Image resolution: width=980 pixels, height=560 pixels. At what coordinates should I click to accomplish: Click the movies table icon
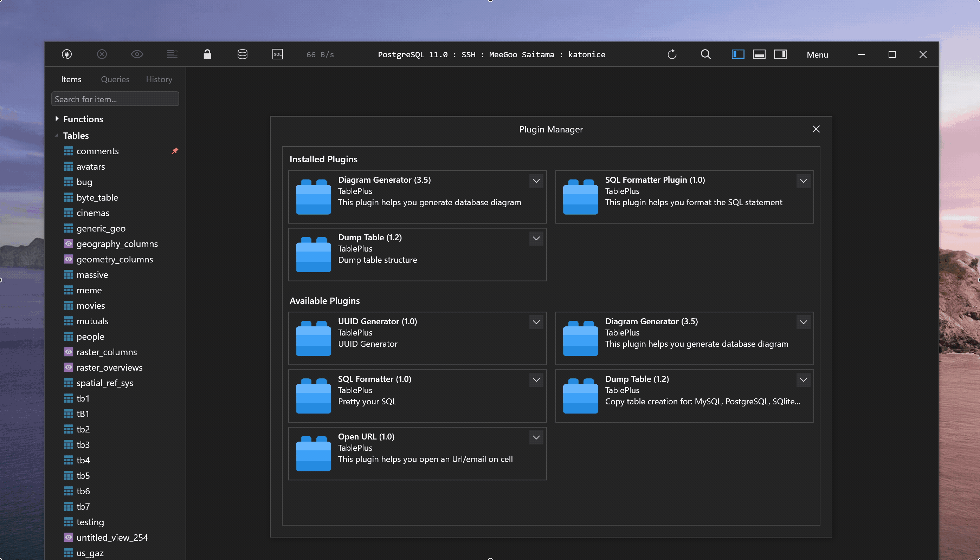[x=68, y=305]
